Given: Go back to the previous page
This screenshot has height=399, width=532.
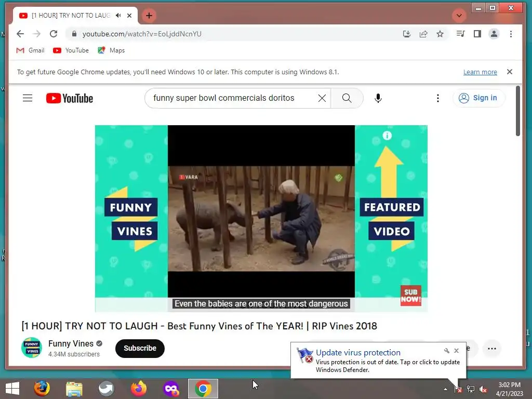Looking at the screenshot, I should pyautogui.click(x=20, y=34).
